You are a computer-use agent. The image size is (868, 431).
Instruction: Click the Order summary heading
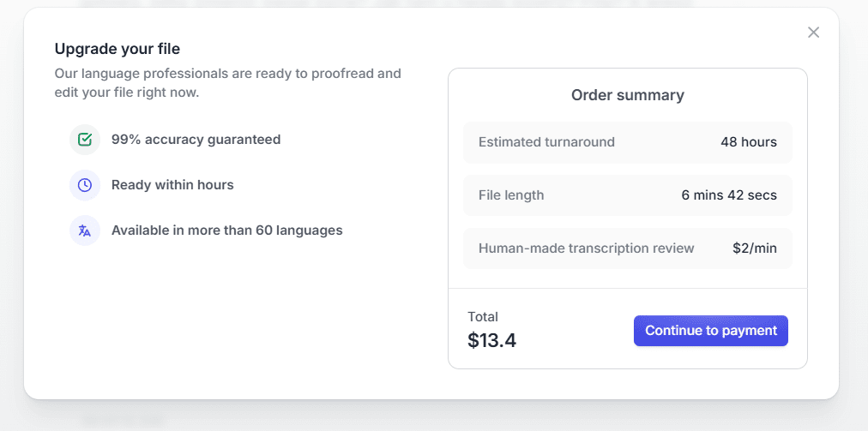coord(628,95)
